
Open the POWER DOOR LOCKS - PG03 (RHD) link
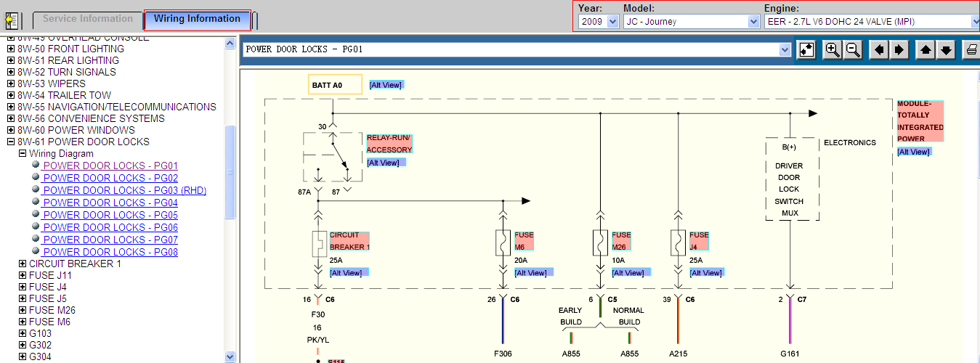coord(124,190)
